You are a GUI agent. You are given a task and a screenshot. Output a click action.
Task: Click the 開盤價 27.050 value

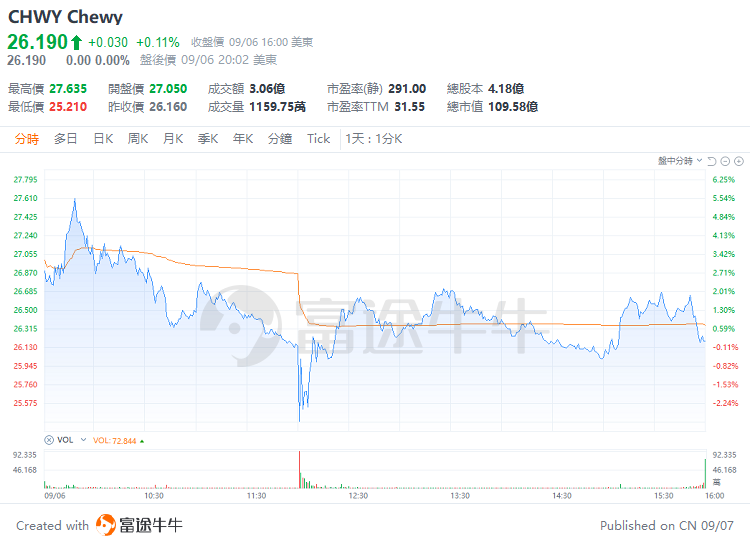pyautogui.click(x=168, y=89)
